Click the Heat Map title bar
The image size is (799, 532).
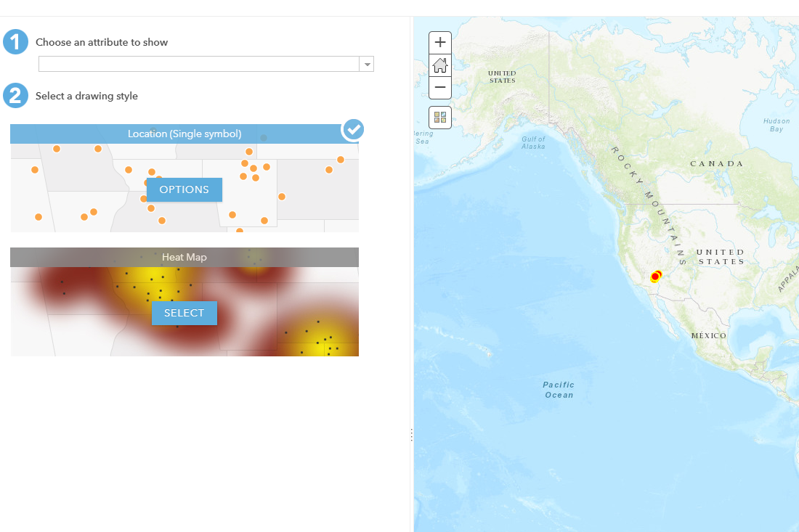[184, 257]
